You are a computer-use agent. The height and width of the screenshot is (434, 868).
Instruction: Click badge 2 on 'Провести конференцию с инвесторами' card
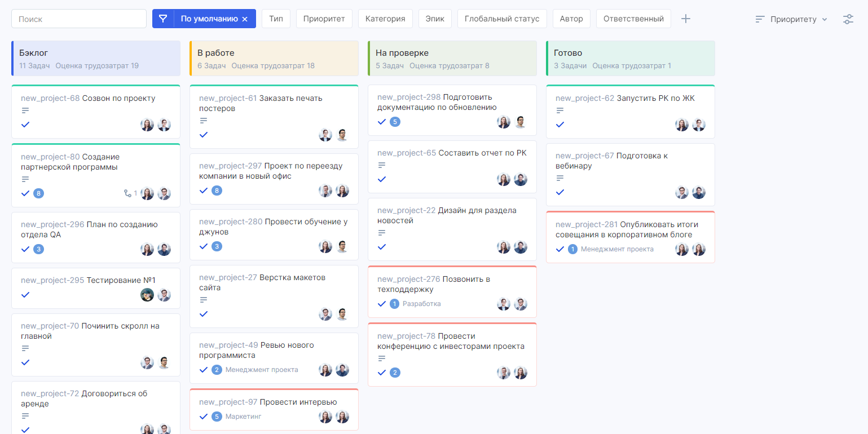(x=395, y=373)
